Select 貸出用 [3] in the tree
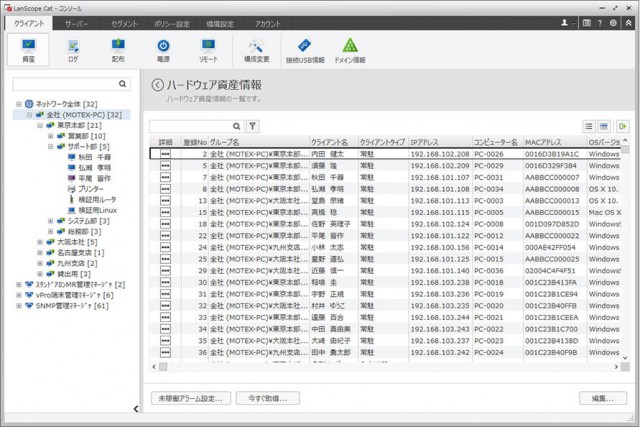 (x=73, y=274)
